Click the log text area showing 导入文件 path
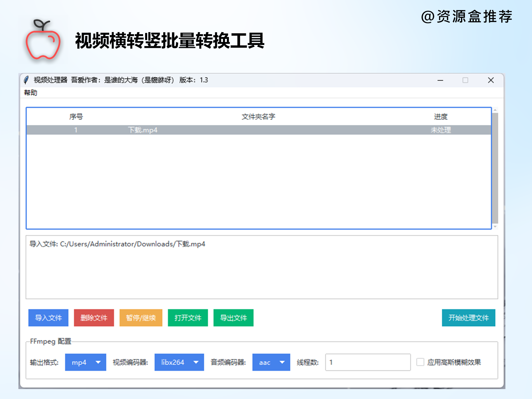532x399 pixels. (x=262, y=267)
